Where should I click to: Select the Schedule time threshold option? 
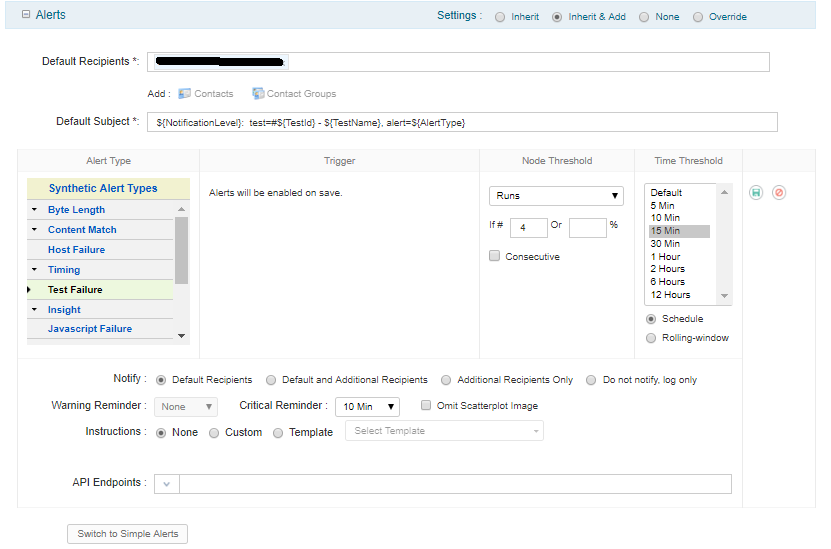[x=651, y=319]
